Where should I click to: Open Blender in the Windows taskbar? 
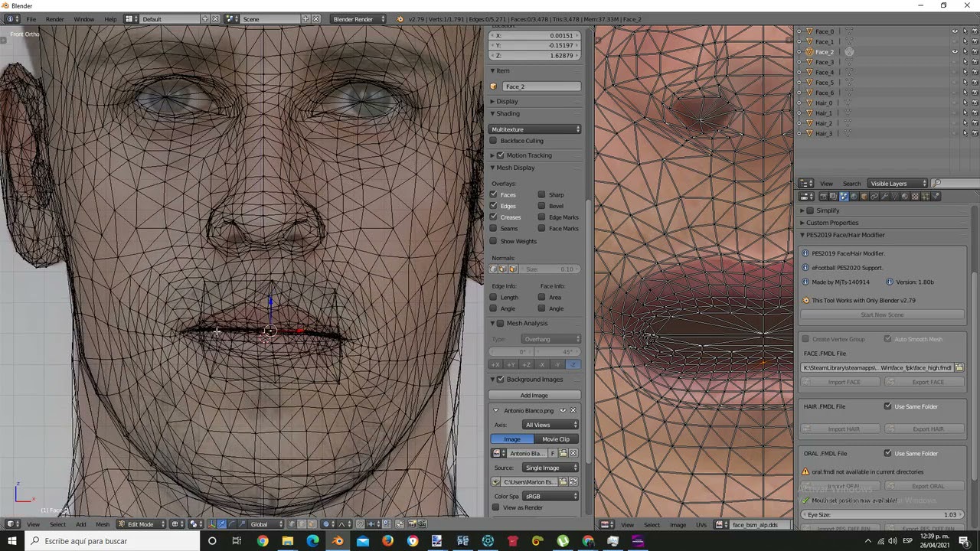(338, 541)
